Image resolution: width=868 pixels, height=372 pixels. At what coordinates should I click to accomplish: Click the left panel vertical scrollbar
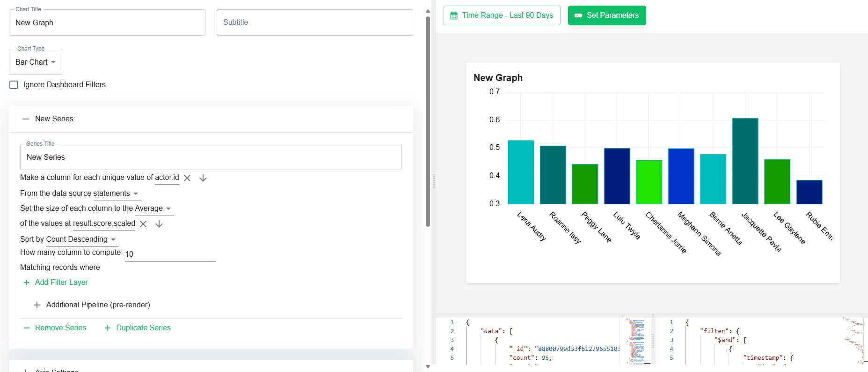coord(428,122)
